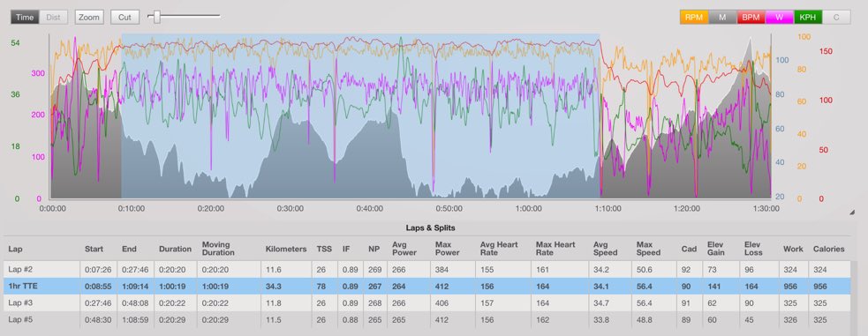The image size is (868, 336).
Task: Click the Cad column header
Action: pos(689,249)
